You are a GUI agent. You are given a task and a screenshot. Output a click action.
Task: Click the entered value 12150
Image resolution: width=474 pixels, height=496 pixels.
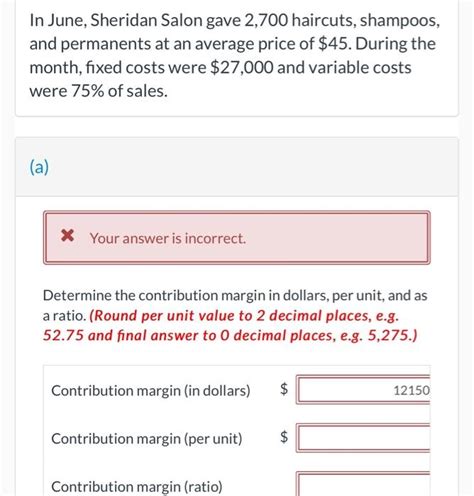[x=411, y=390]
